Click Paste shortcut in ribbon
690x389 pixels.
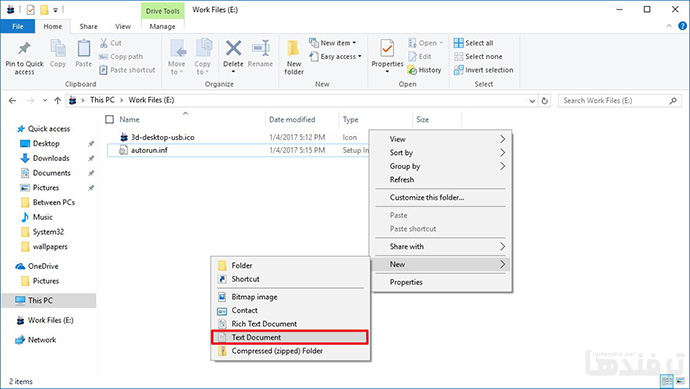(127, 70)
